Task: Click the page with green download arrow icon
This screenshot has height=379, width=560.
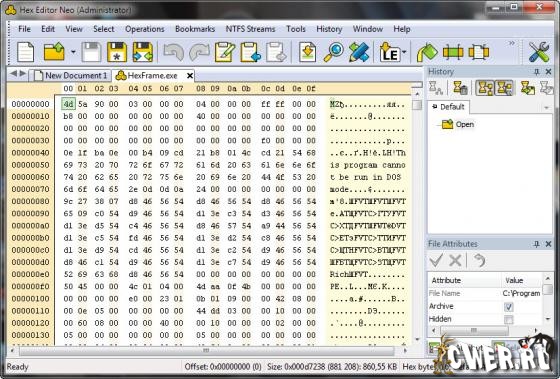Action: (307, 53)
